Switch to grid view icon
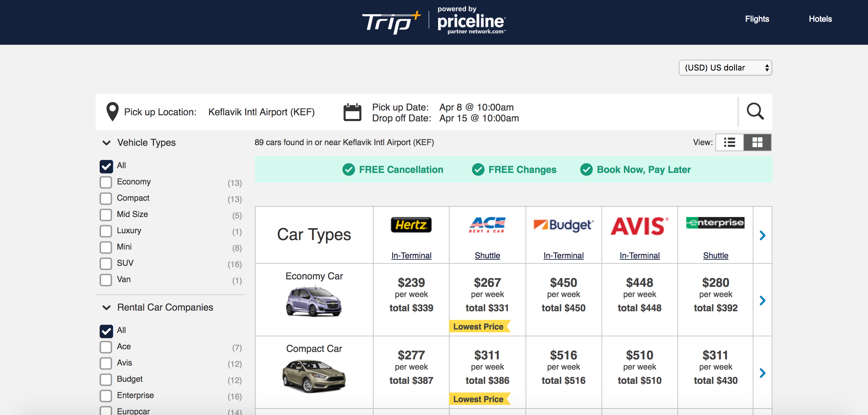This screenshot has height=415, width=868. coord(757,142)
